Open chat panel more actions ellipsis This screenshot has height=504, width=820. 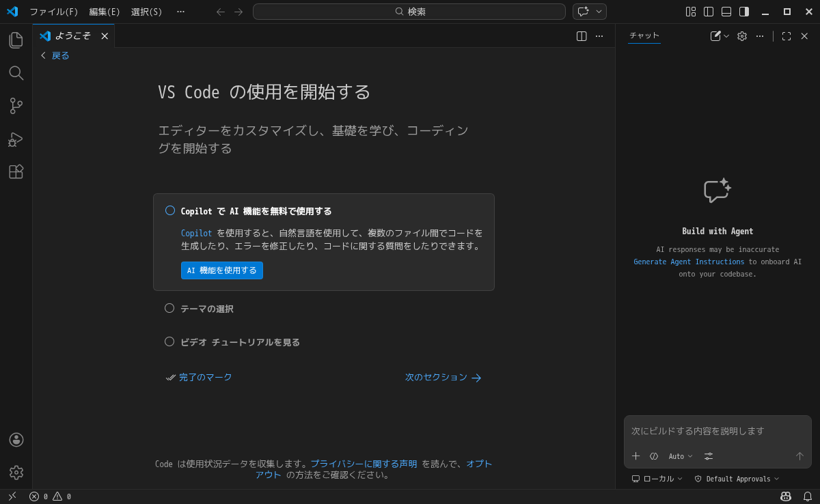tap(760, 36)
